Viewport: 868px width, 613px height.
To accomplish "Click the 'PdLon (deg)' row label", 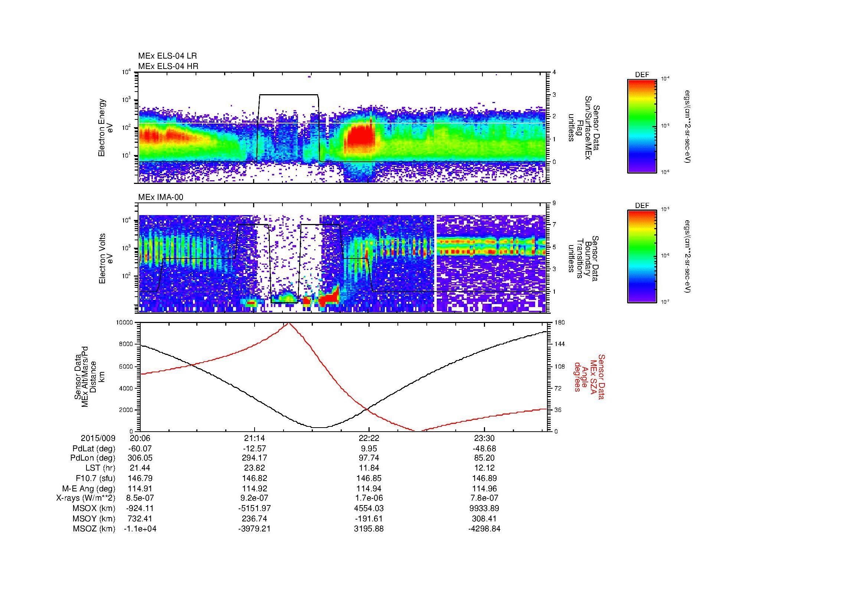I will [94, 458].
